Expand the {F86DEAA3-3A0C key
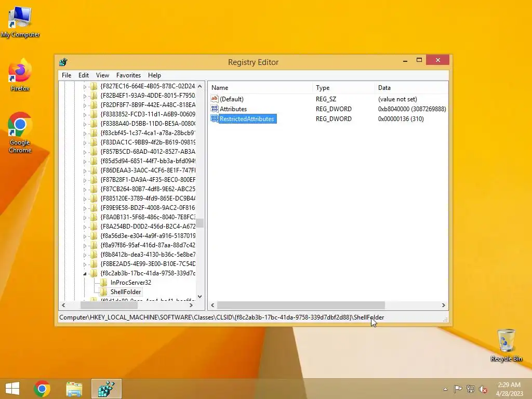The height and width of the screenshot is (399, 532). click(85, 170)
